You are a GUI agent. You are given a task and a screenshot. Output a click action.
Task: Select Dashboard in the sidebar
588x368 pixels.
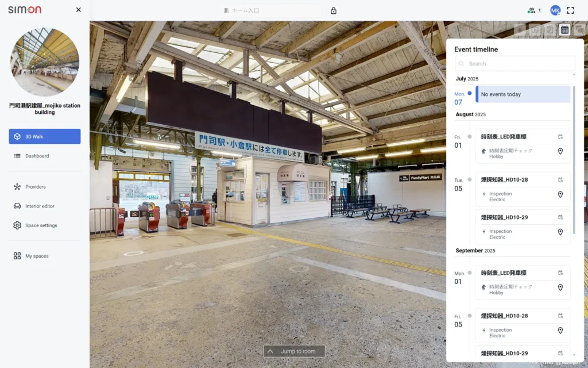pos(37,156)
